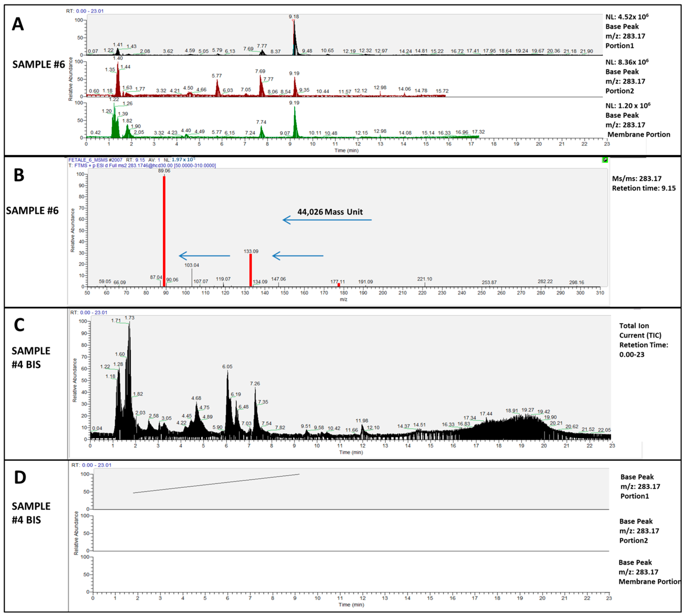Click the diagonal line in panel D Portion1
This screenshot has height=616, width=685.
coord(217,483)
